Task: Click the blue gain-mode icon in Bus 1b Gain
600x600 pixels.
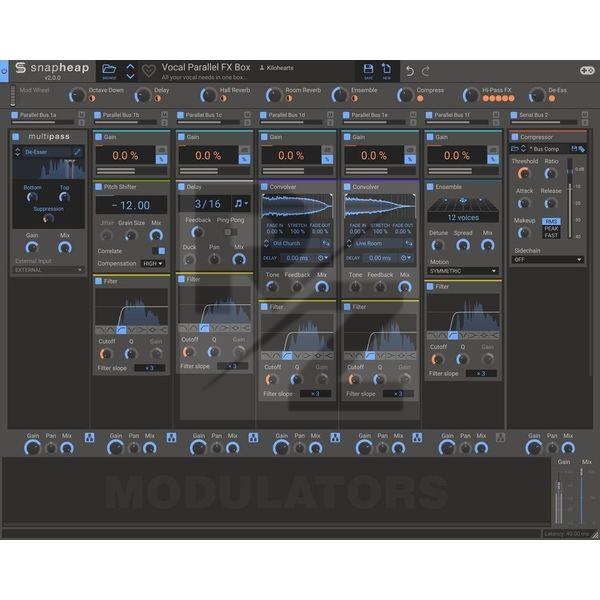Action: pyautogui.click(x=161, y=159)
